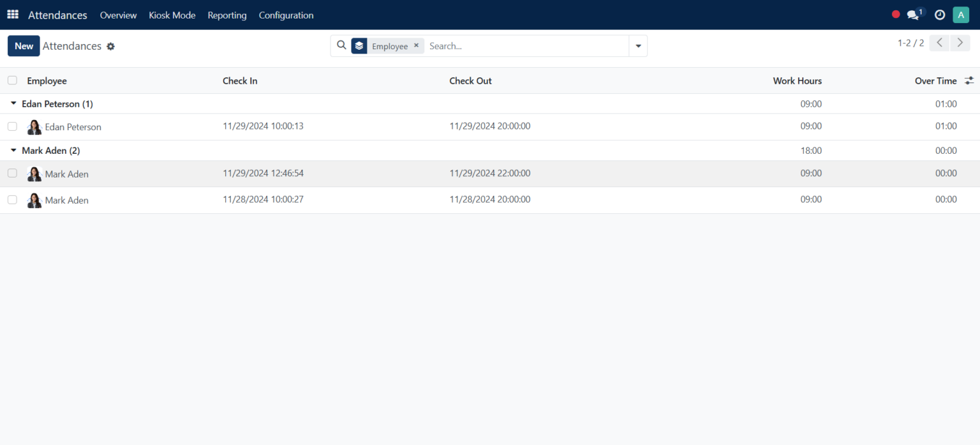Switch to Kiosk Mode
This screenshot has width=980, height=445.
(172, 15)
